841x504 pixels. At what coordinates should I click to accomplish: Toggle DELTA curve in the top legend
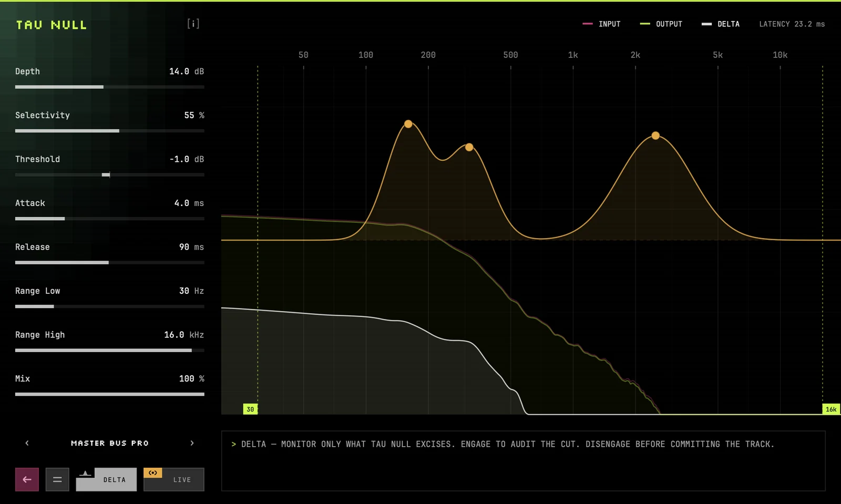click(x=721, y=24)
